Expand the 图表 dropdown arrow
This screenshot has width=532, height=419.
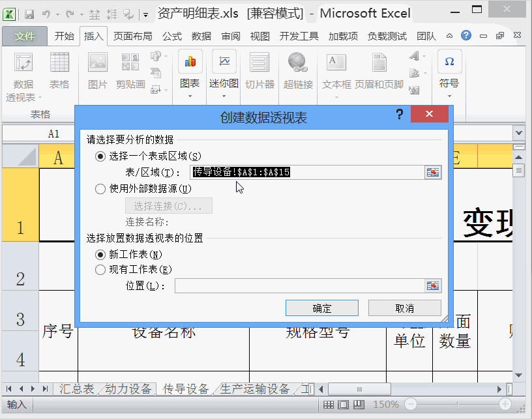tap(190, 96)
